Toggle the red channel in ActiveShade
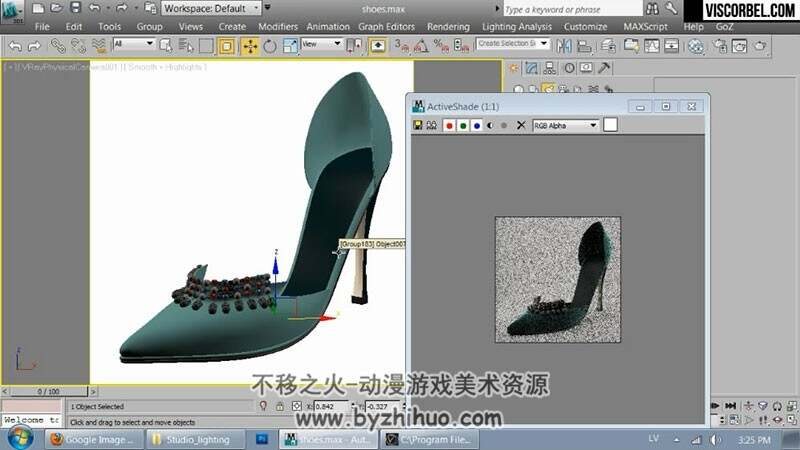The width and height of the screenshot is (800, 450). pyautogui.click(x=449, y=126)
